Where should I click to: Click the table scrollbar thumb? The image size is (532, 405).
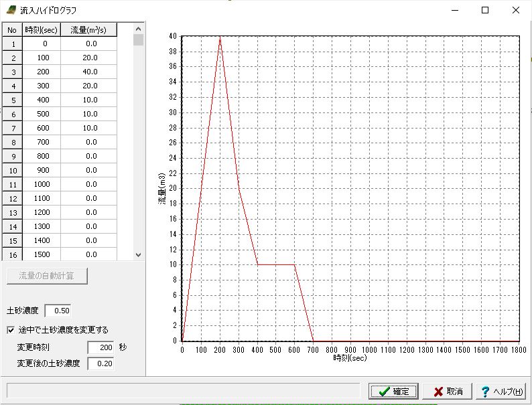(x=138, y=39)
